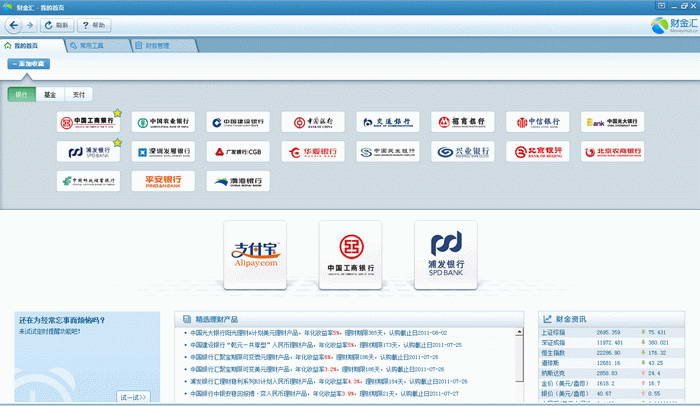Open the 浦发银行汇理财 product link
This screenshot has width=700, height=406.
point(329,381)
